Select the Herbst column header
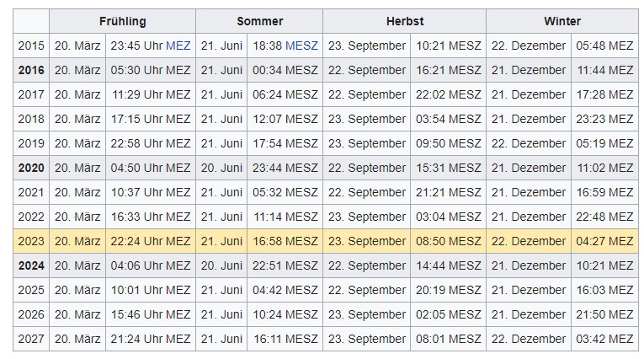 (x=405, y=21)
